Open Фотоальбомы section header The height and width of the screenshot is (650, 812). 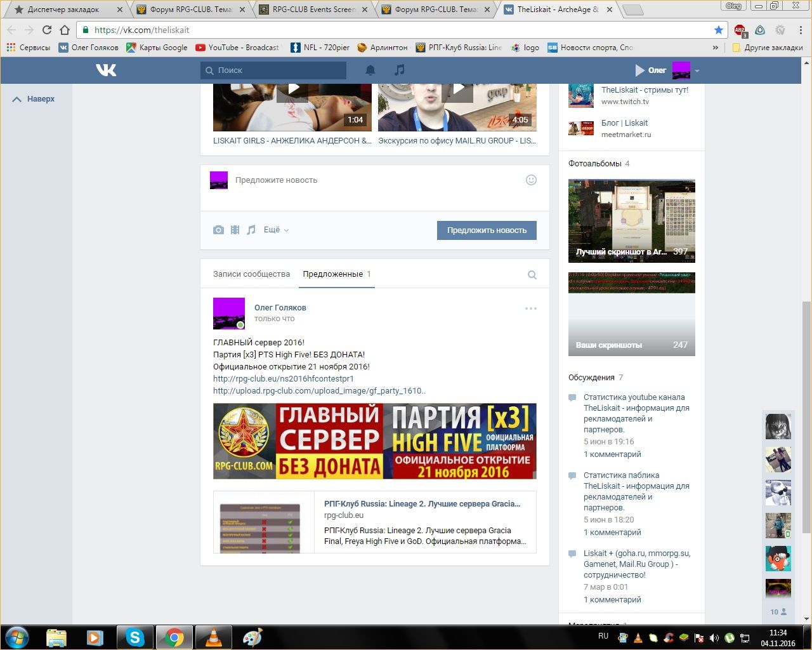pyautogui.click(x=595, y=164)
